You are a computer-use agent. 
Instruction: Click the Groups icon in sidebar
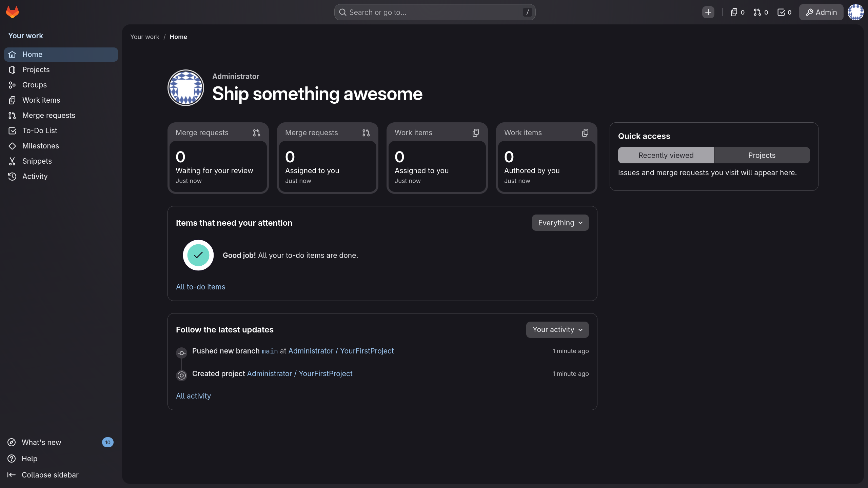[12, 85]
